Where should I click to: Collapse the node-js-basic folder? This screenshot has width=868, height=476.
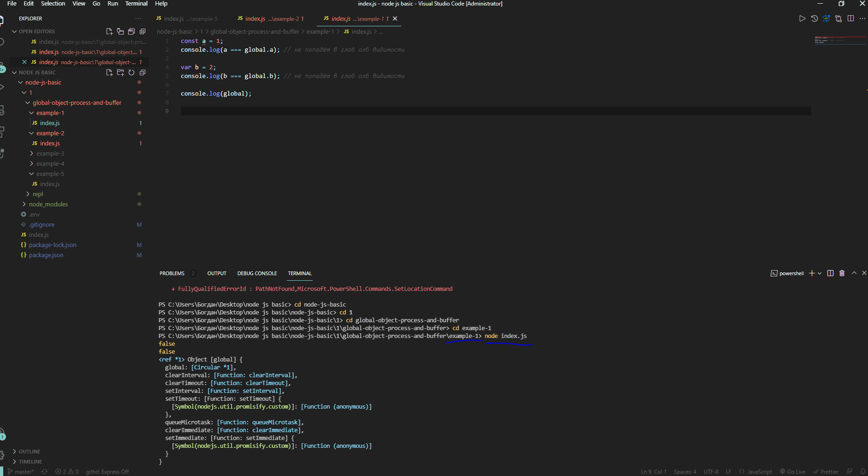click(43, 82)
